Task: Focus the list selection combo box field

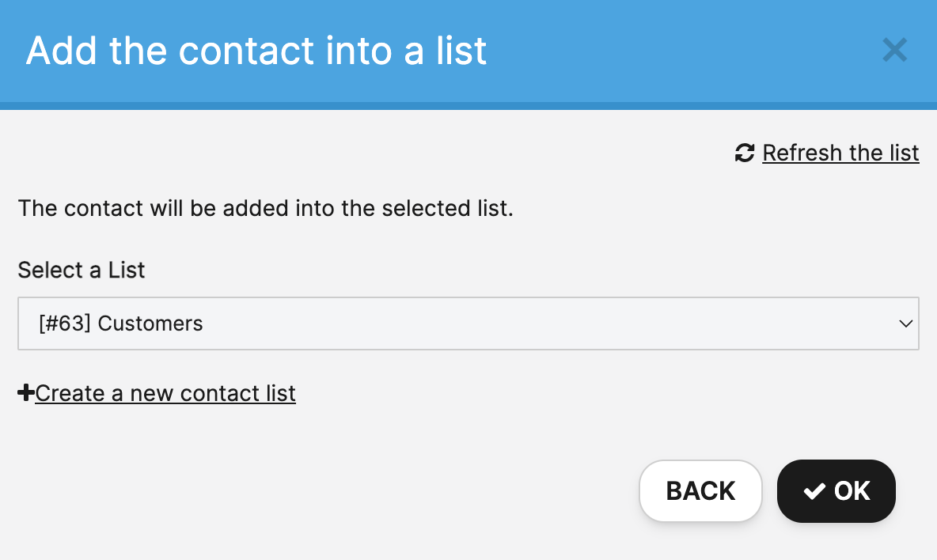Action: [x=468, y=323]
